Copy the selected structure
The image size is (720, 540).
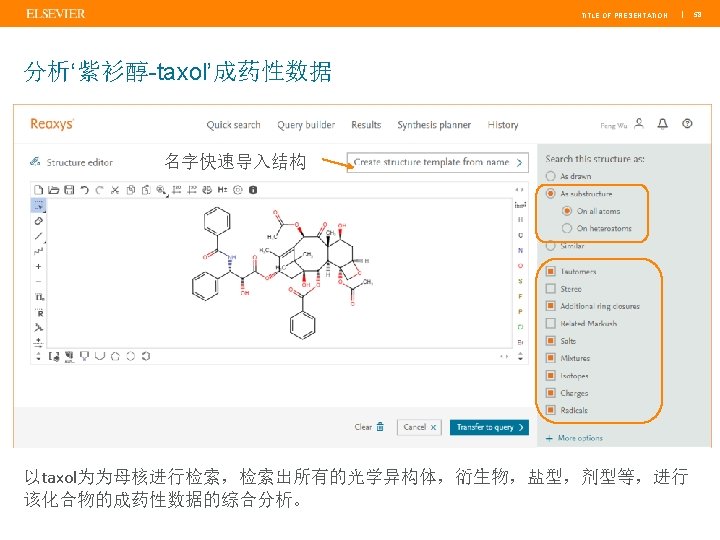(131, 190)
